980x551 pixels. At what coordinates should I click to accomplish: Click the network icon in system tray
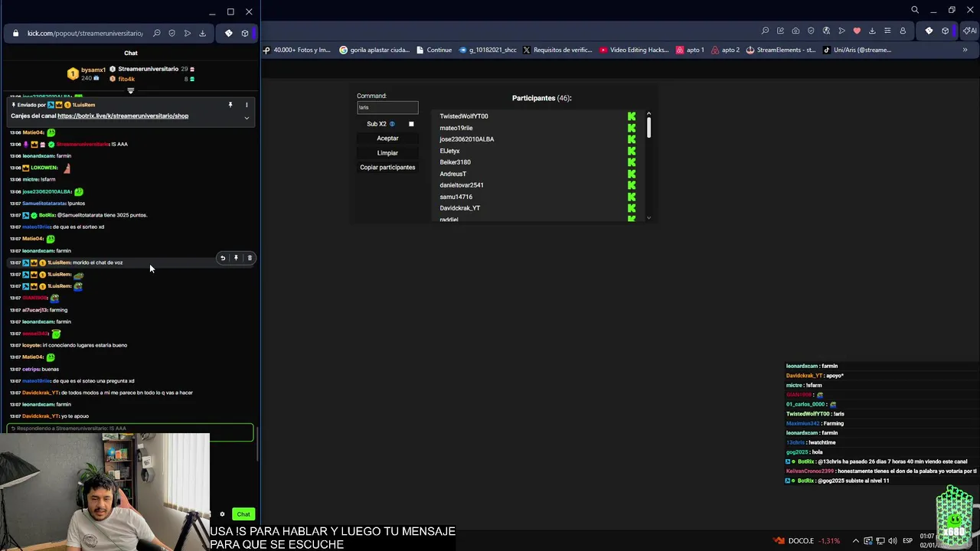(880, 540)
